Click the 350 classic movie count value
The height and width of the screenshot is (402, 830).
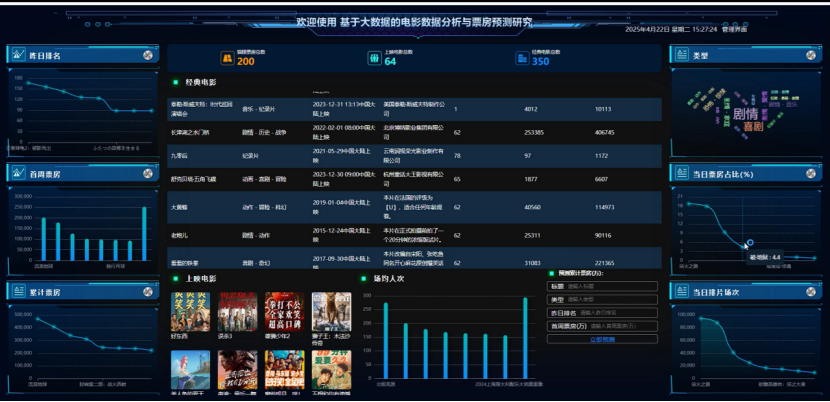pos(540,61)
